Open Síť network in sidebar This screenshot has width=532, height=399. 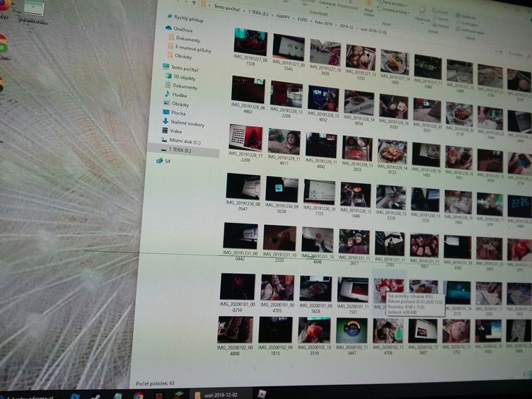point(163,161)
